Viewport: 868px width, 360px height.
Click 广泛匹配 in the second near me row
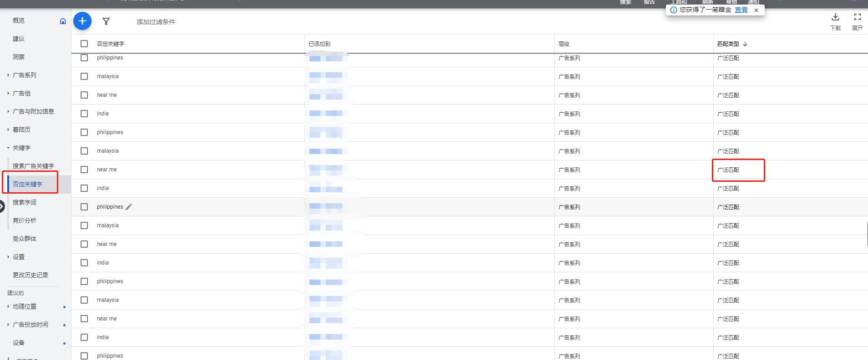click(x=728, y=170)
